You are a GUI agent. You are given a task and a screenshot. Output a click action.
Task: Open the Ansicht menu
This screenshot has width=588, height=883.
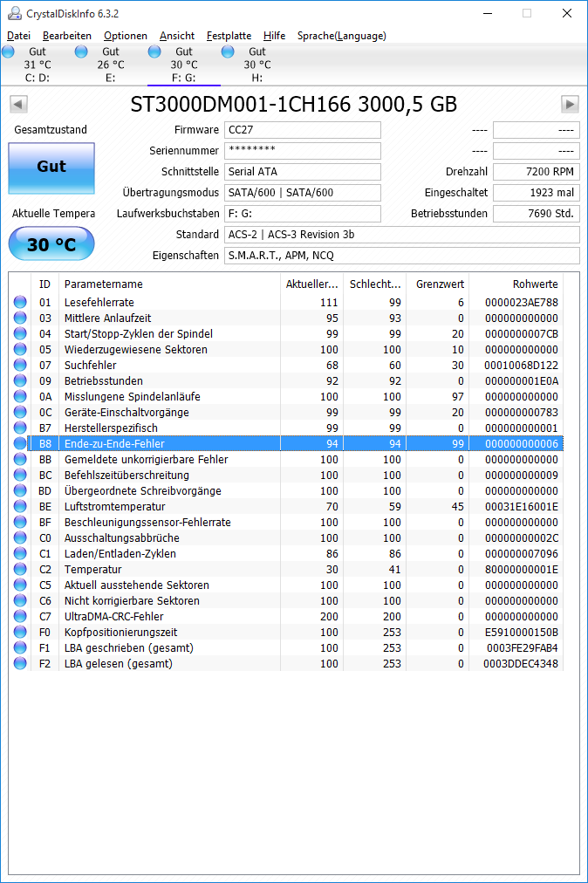pos(177,36)
